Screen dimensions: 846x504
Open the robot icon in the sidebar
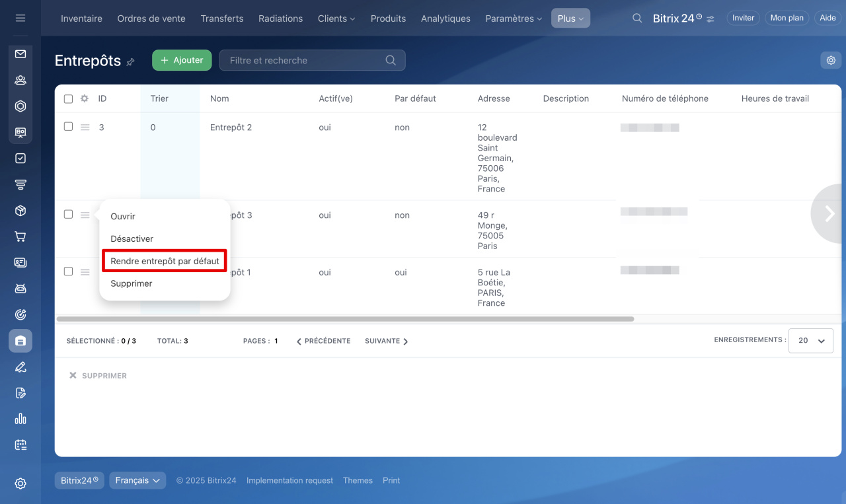pos(20,289)
